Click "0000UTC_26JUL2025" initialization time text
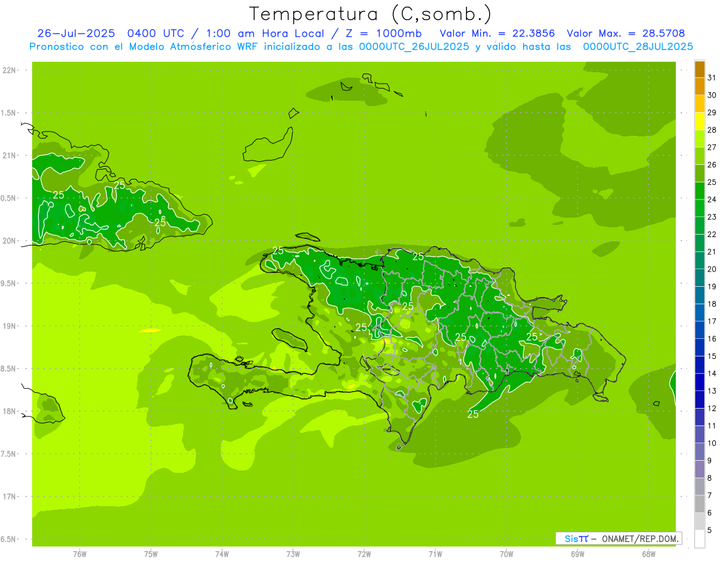The width and height of the screenshot is (728, 562). pos(414,47)
